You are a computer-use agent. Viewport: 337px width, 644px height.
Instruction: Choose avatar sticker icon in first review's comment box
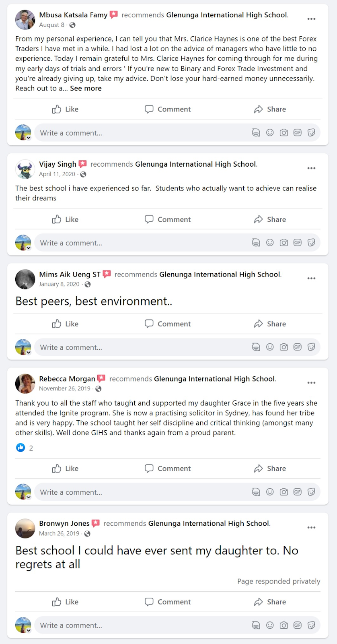(x=256, y=133)
